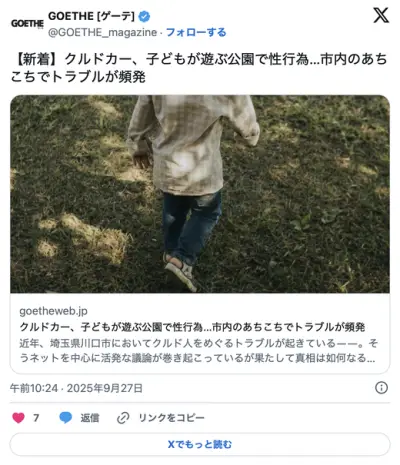Click the 【新着】 tweet text body
Screen dimensions: 400x465
pos(199,68)
